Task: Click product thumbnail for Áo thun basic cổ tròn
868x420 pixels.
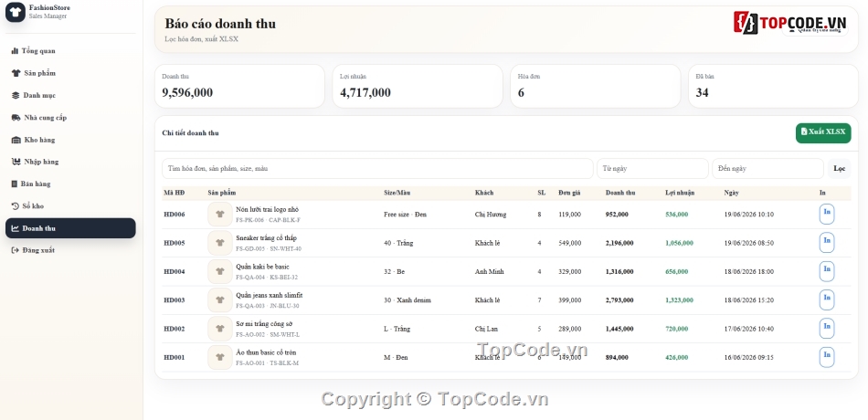Action: coord(220,358)
